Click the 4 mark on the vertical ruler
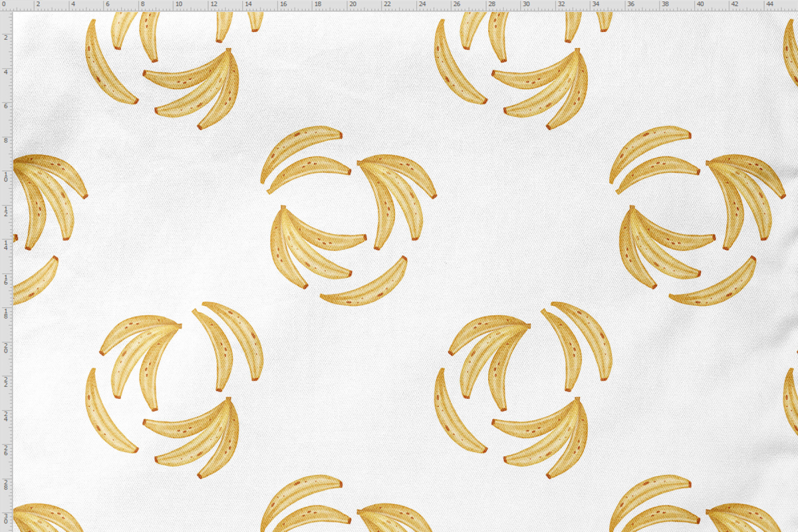Image resolution: width=798 pixels, height=532 pixels. pos(5,72)
